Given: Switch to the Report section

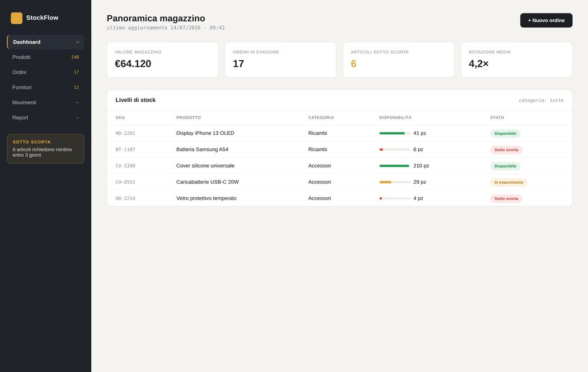Looking at the screenshot, I should 45,118.
